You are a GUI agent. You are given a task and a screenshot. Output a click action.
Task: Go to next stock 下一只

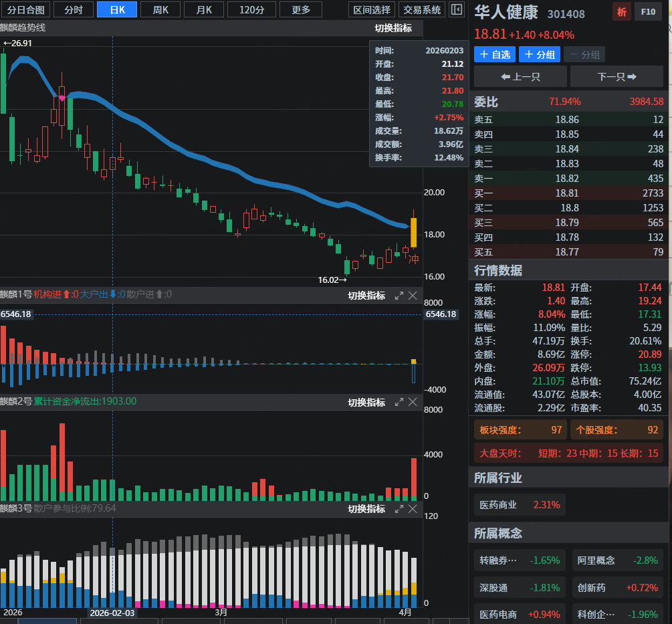(616, 76)
